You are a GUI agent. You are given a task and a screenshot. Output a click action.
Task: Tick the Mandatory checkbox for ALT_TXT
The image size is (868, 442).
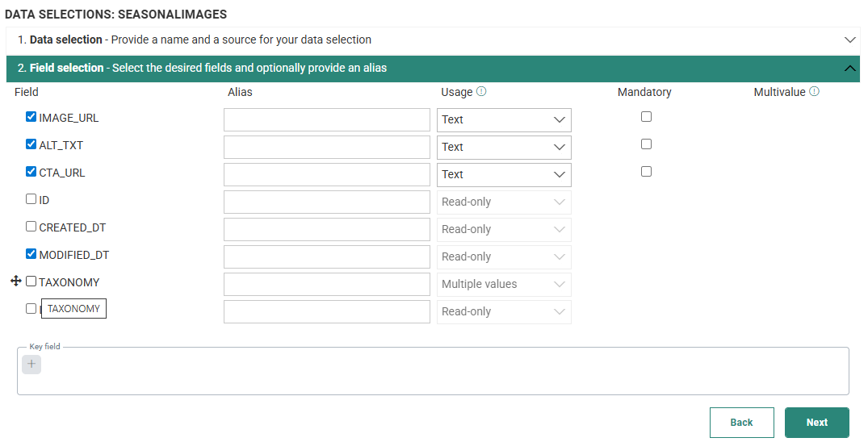coord(646,144)
